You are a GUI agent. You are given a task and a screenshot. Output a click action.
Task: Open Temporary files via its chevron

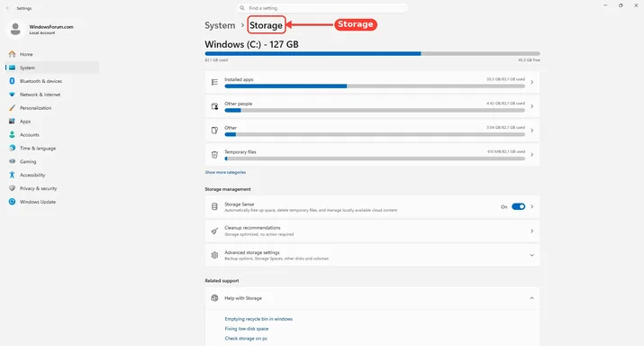tap(532, 154)
